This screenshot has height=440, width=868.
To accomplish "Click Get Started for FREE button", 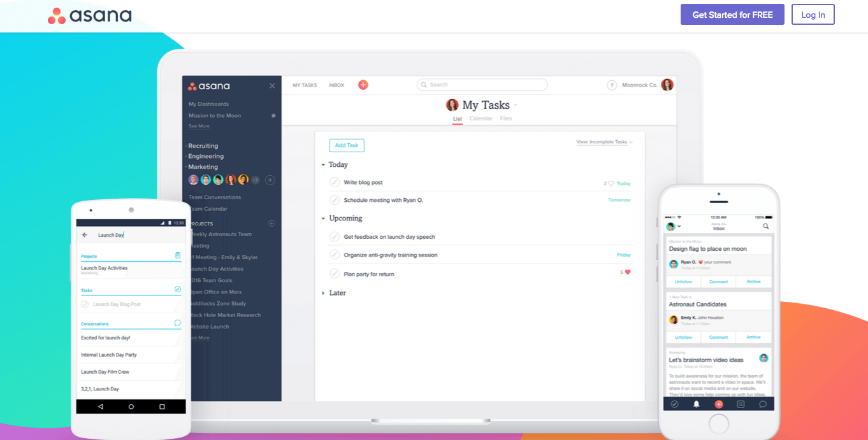I will (732, 15).
